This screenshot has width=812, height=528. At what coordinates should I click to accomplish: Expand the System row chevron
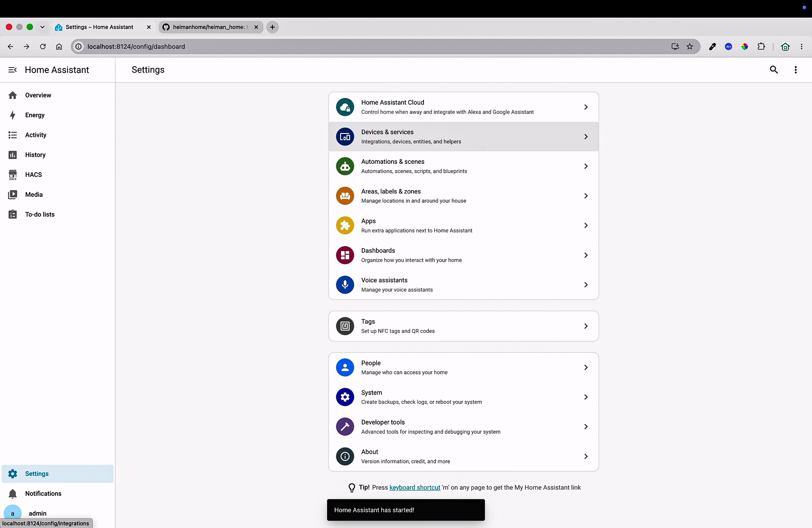pyautogui.click(x=586, y=397)
